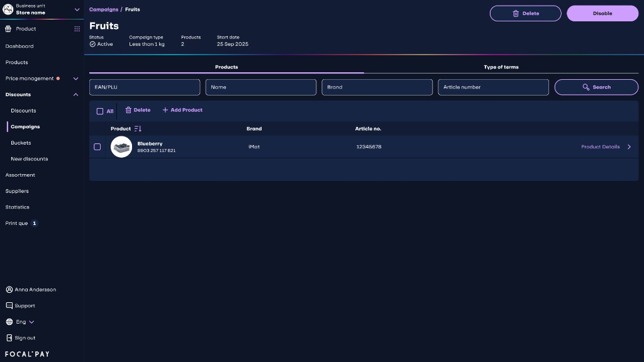This screenshot has width=644, height=362.
Task: Click the Support chat icon
Action: 9,306
